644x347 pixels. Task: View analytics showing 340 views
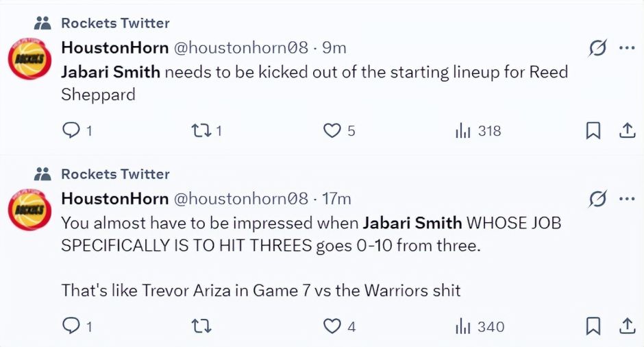tap(480, 326)
